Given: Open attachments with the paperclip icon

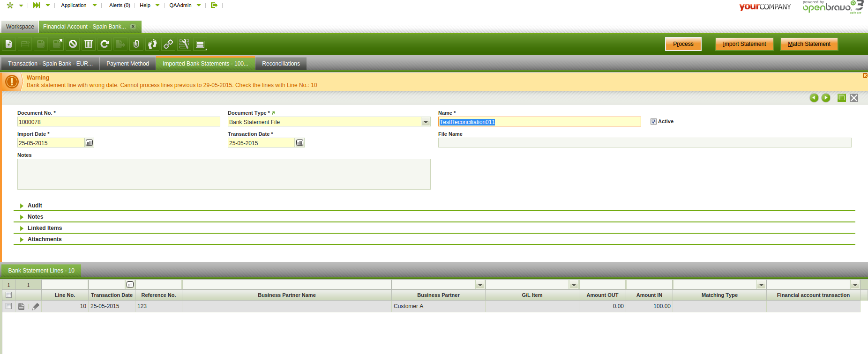Looking at the screenshot, I should 136,44.
